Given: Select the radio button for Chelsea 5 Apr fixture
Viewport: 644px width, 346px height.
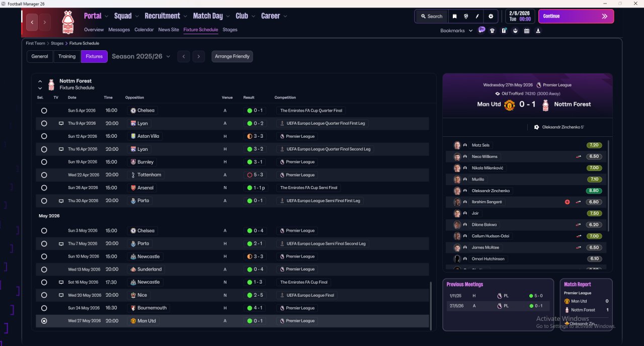Looking at the screenshot, I should 44,111.
